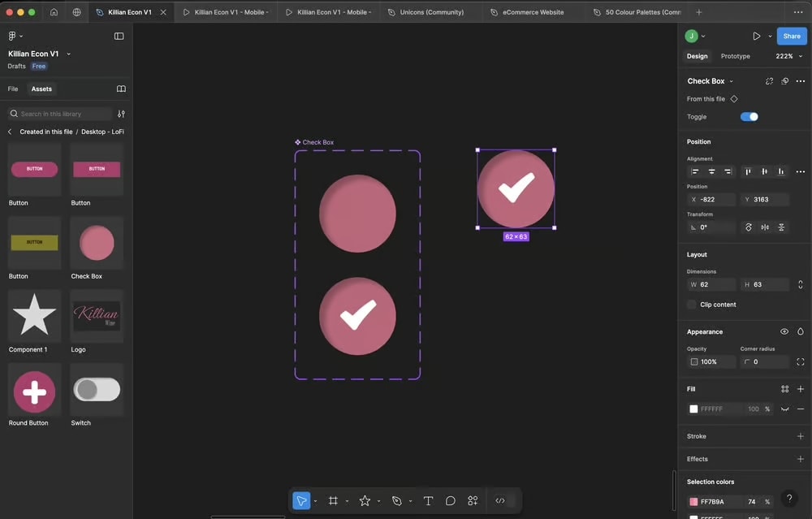Expand the Killian Econ V1 file name dropdown

point(68,54)
